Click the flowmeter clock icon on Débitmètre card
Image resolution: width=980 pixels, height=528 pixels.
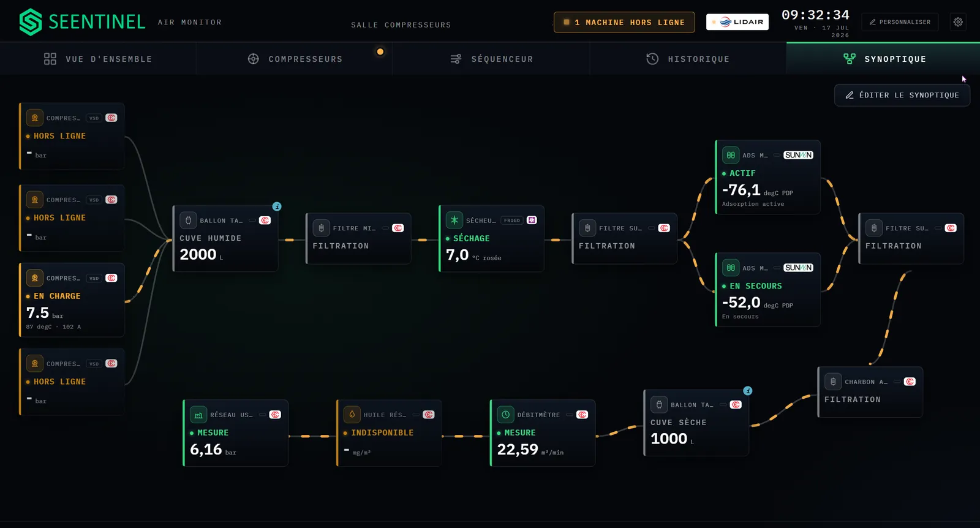point(506,415)
